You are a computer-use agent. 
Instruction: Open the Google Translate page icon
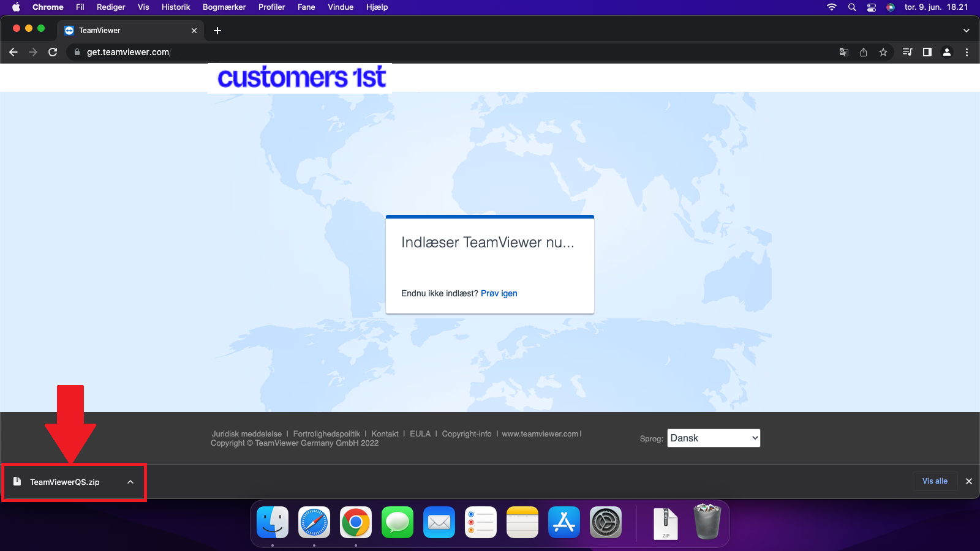coord(844,52)
